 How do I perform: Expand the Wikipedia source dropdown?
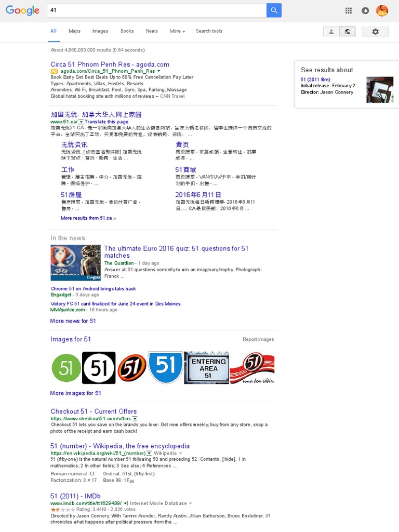(x=180, y=453)
